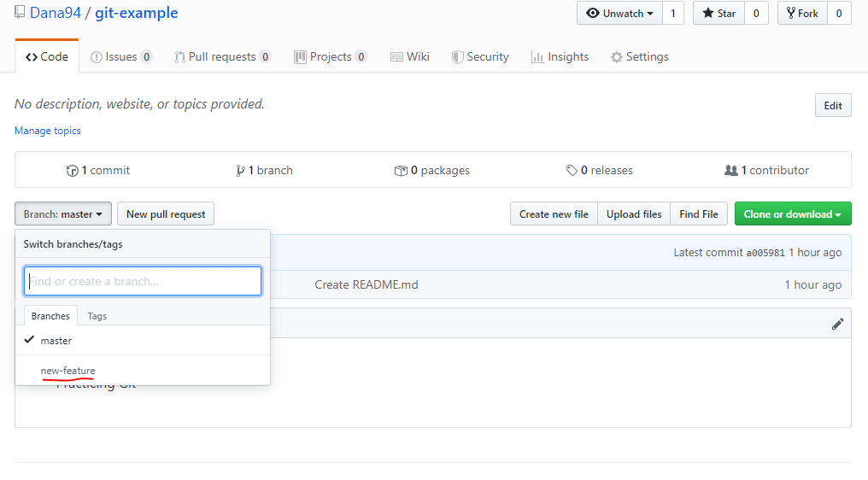Click the Issues exclamation icon
This screenshot has height=480, width=868.
[x=97, y=57]
